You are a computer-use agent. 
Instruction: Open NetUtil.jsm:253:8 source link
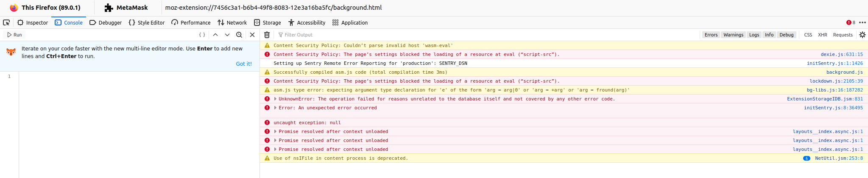[839, 158]
